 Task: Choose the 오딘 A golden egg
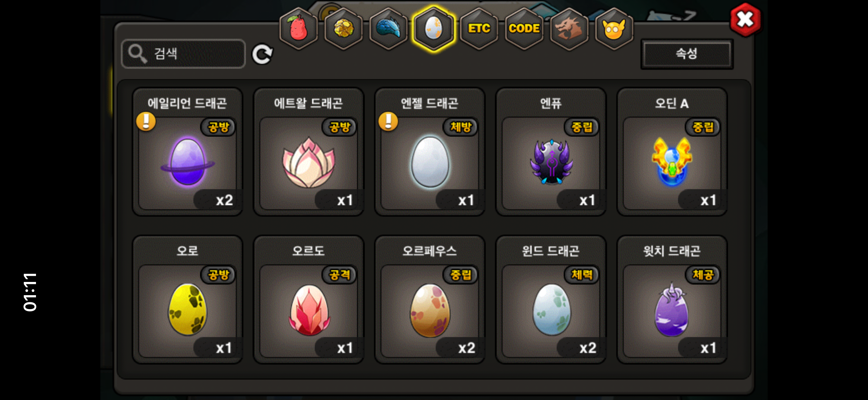672,152
